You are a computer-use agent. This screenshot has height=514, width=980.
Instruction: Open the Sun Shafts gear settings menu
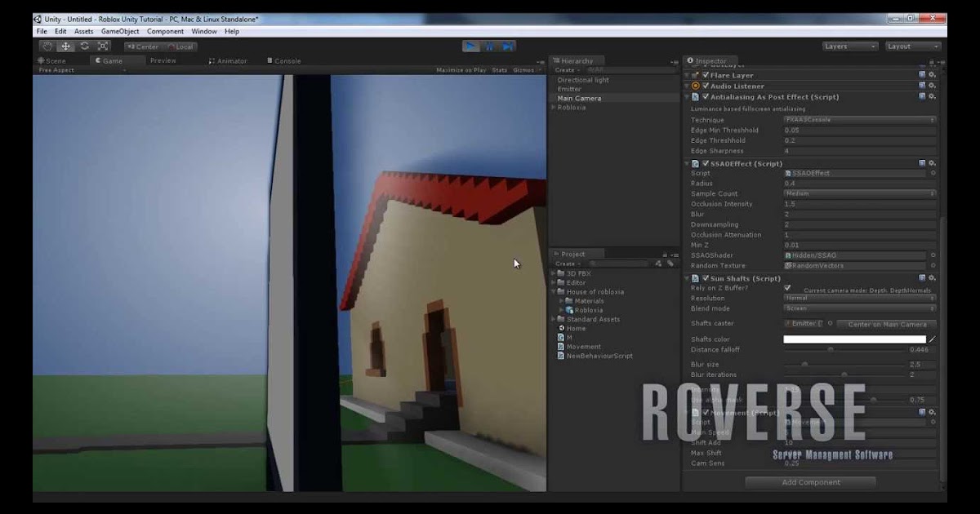coord(932,278)
